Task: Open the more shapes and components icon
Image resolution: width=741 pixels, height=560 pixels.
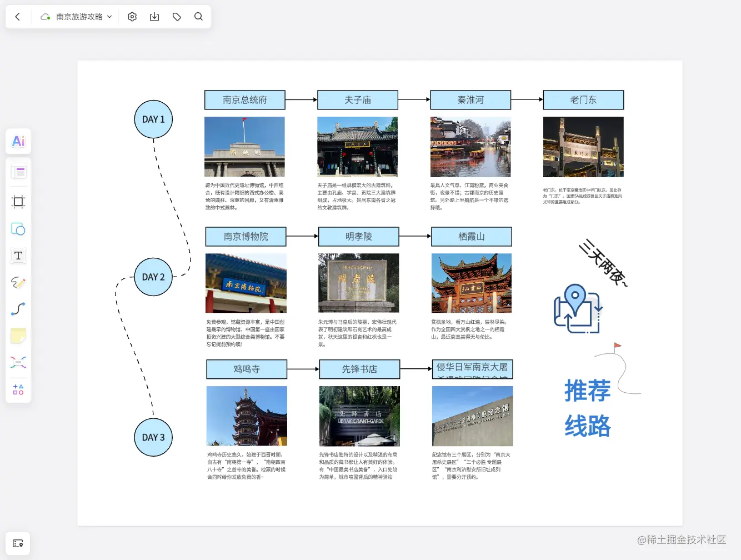Action: (x=18, y=389)
